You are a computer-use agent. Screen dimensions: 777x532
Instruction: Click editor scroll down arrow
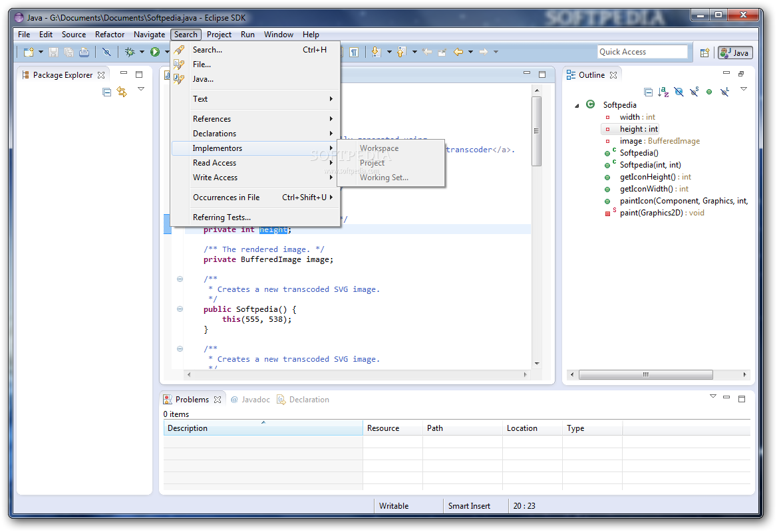[537, 364]
